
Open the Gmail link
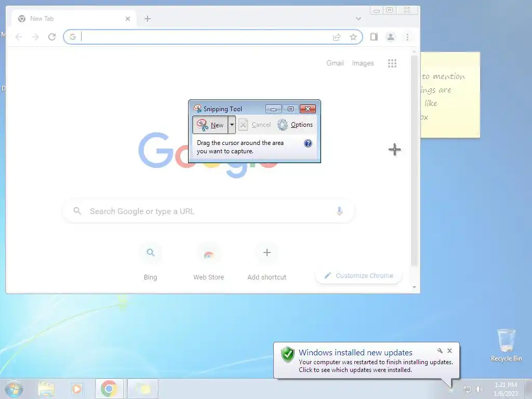click(x=335, y=63)
